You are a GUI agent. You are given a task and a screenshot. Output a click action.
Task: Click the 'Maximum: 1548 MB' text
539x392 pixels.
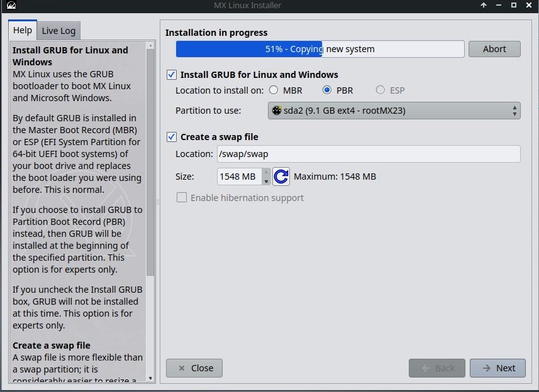coord(335,177)
